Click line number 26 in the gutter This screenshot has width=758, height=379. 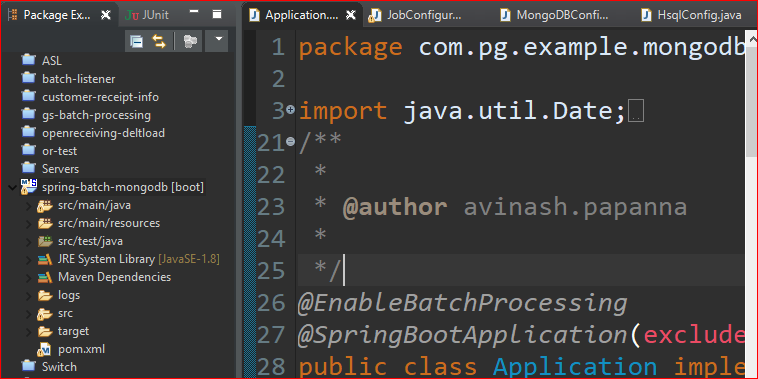coord(272,303)
